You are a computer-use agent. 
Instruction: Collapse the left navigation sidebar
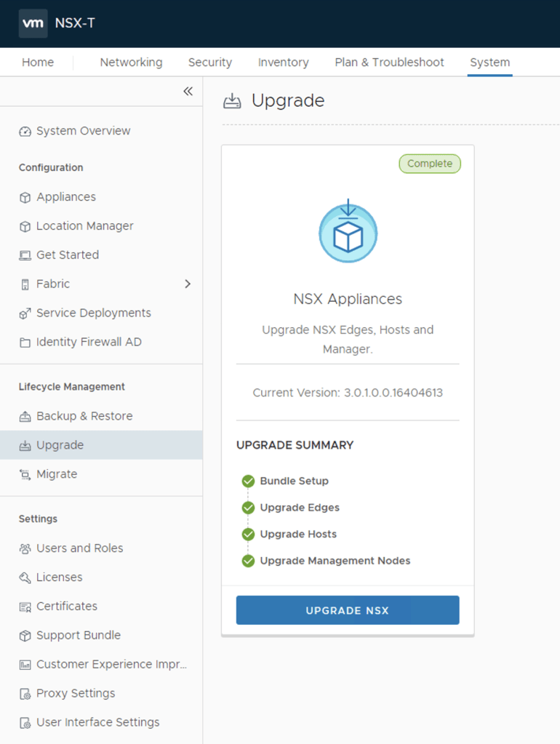(x=188, y=91)
